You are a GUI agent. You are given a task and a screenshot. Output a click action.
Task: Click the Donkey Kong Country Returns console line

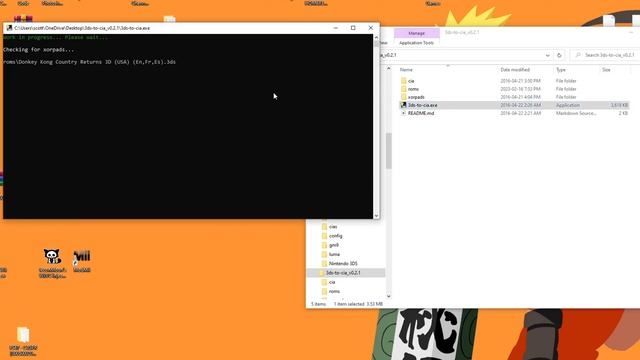(89, 62)
